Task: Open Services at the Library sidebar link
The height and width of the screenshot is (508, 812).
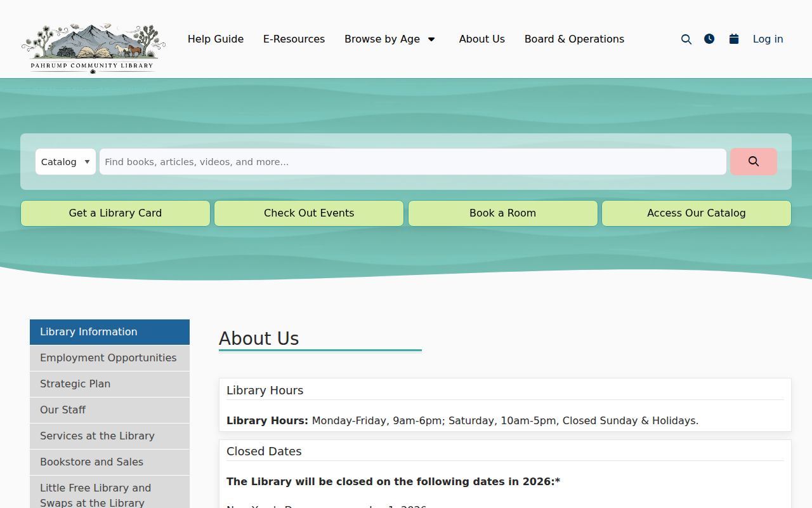Action: coord(110,436)
